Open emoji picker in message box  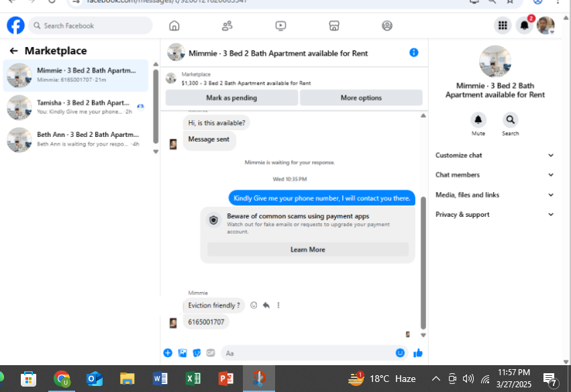click(x=400, y=352)
